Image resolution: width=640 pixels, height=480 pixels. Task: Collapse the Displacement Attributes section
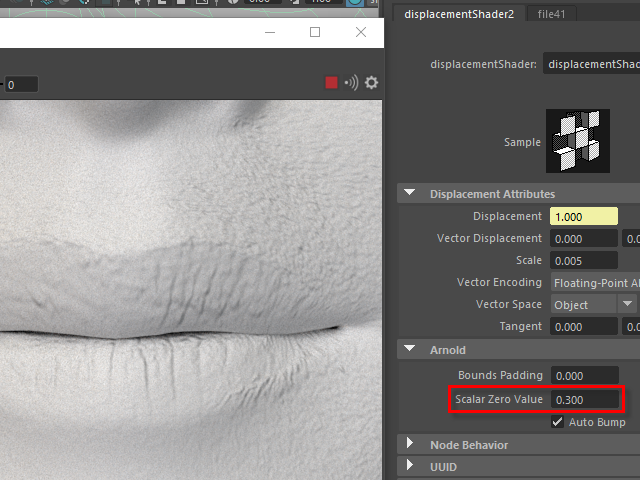click(410, 194)
